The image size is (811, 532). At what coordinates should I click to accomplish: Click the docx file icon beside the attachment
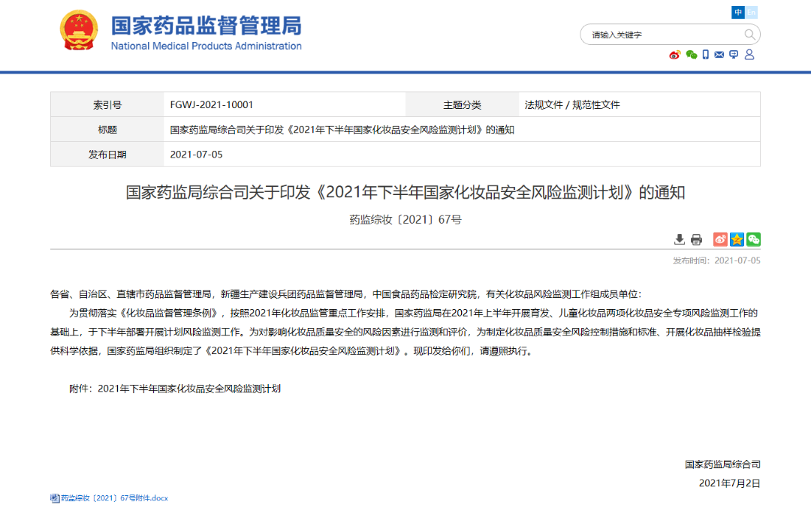[x=55, y=498]
